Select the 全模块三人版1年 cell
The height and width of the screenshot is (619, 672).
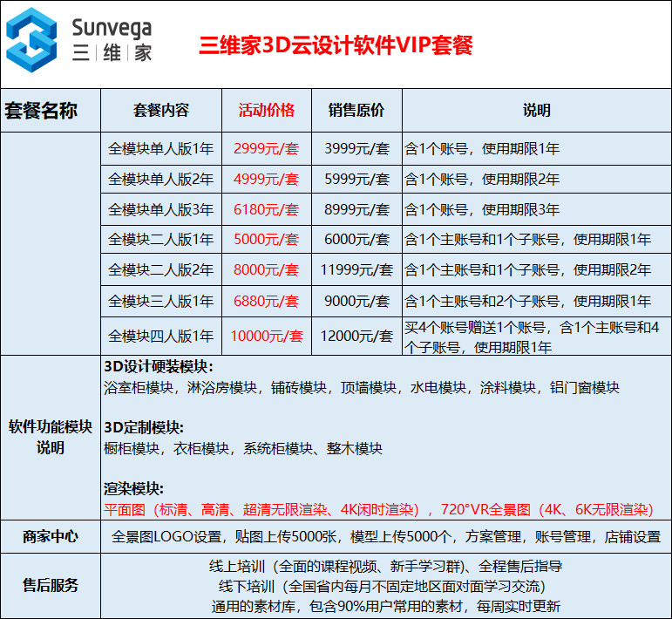pos(161,302)
